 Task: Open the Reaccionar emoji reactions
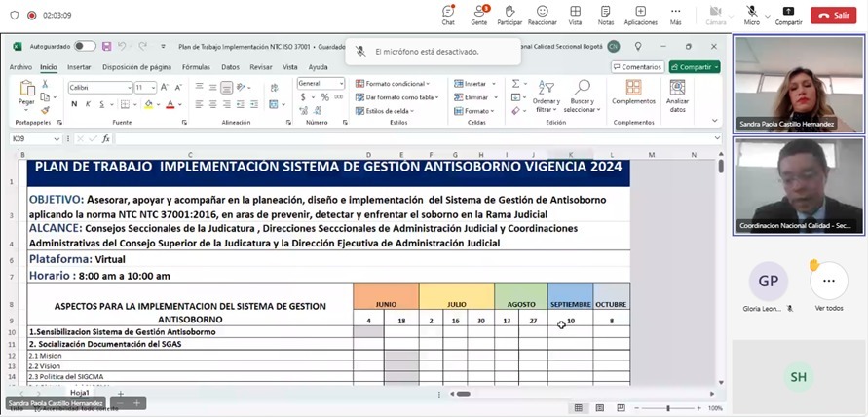point(542,15)
